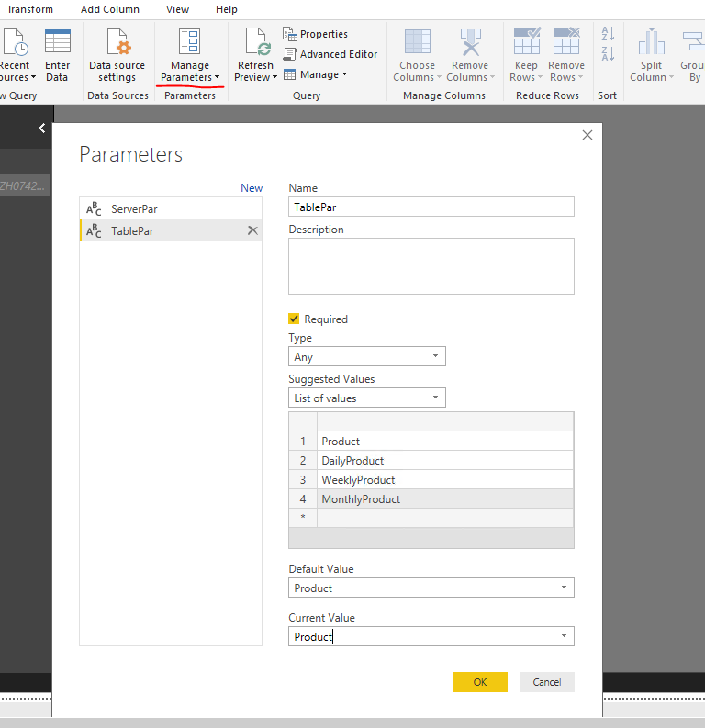Click the Refresh Preview icon
The height and width of the screenshot is (728, 705).
point(258,42)
